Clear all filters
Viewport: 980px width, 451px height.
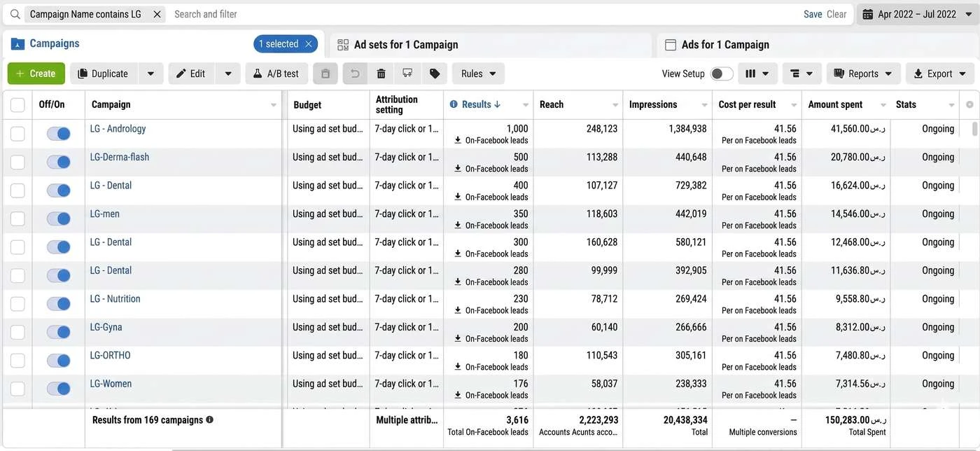[x=836, y=14]
